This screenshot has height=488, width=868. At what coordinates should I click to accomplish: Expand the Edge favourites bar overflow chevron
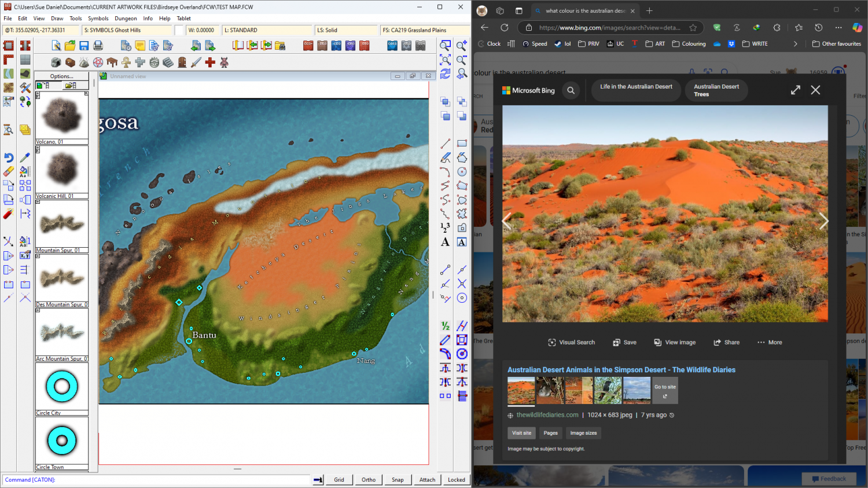click(x=795, y=43)
